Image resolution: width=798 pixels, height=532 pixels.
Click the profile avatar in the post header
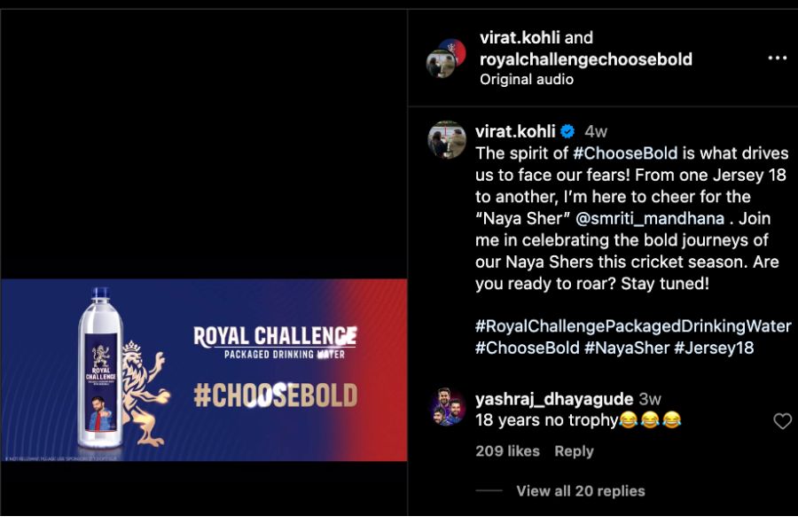(446, 59)
